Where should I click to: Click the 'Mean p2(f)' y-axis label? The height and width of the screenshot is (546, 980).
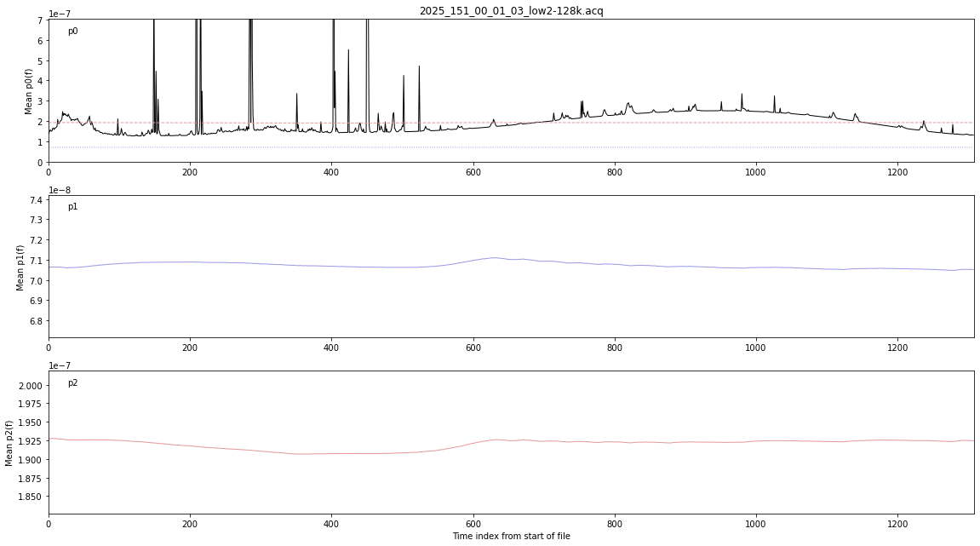(x=9, y=443)
